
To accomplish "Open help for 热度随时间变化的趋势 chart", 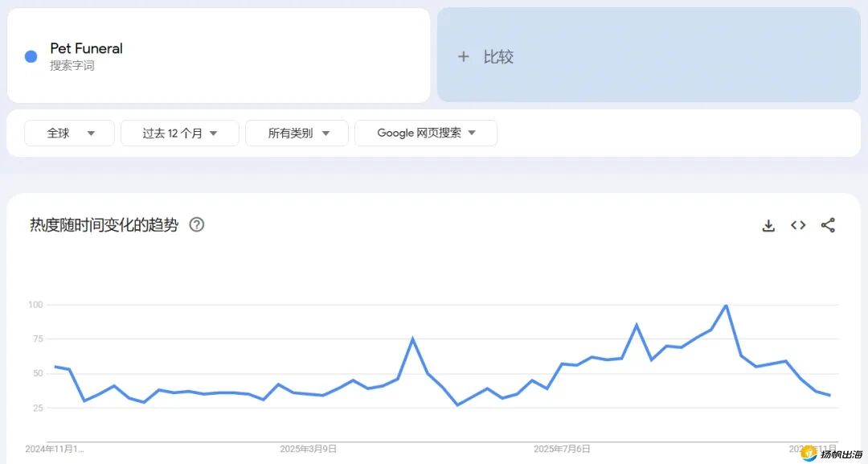I will [x=197, y=225].
